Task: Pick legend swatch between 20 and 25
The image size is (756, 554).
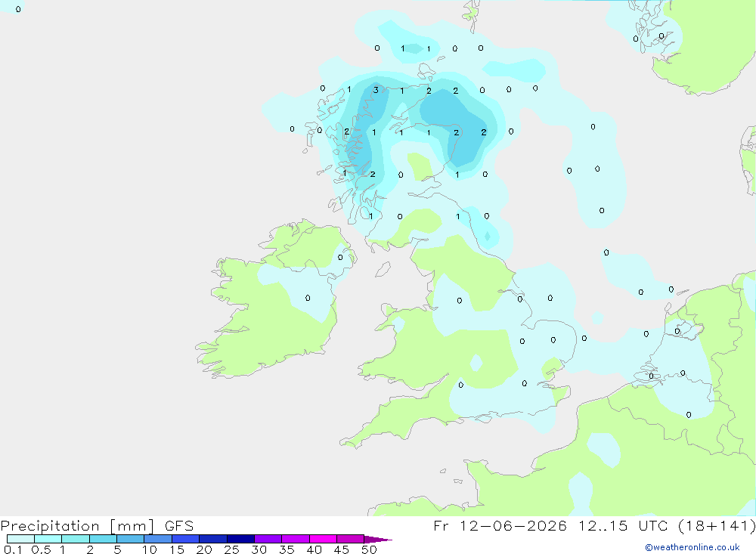Action: pyautogui.click(x=213, y=539)
